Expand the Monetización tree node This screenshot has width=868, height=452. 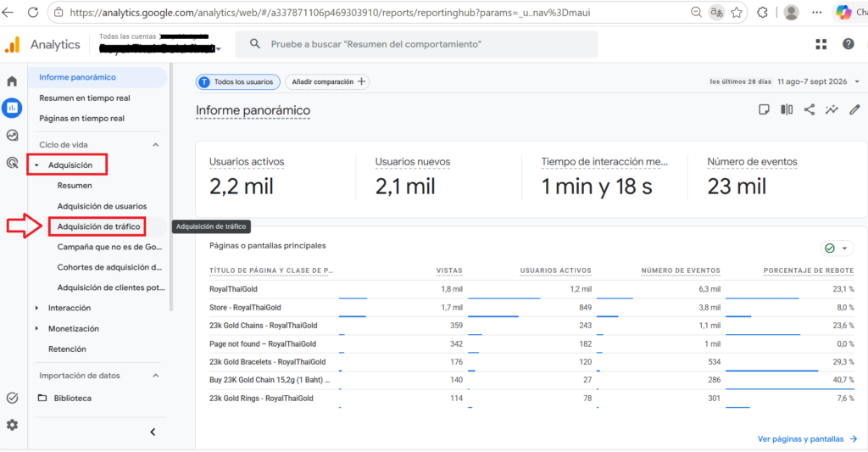[37, 328]
